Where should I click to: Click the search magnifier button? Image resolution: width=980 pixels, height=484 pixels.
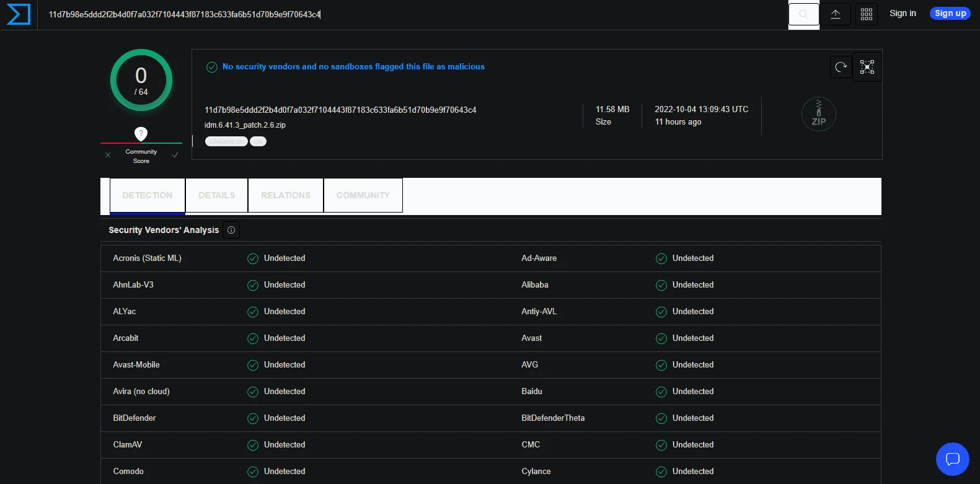(803, 14)
